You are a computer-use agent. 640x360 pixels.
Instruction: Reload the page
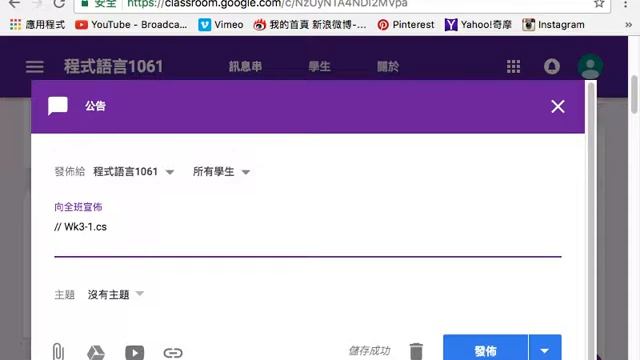coord(59,4)
